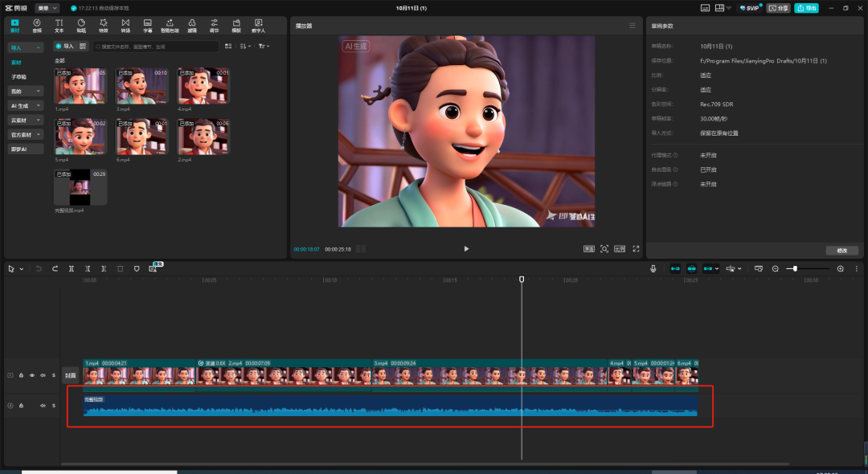Click the 导出 (Export) button
Screen dimensions: 868x474
click(806, 8)
